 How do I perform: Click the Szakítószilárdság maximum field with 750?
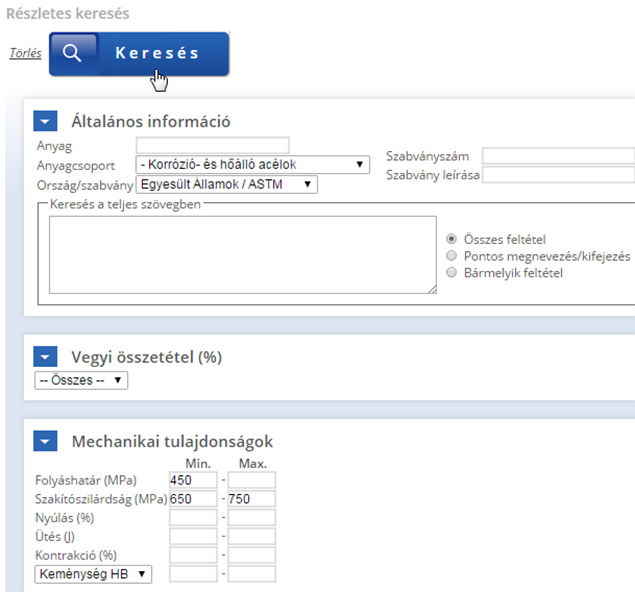click(x=251, y=498)
